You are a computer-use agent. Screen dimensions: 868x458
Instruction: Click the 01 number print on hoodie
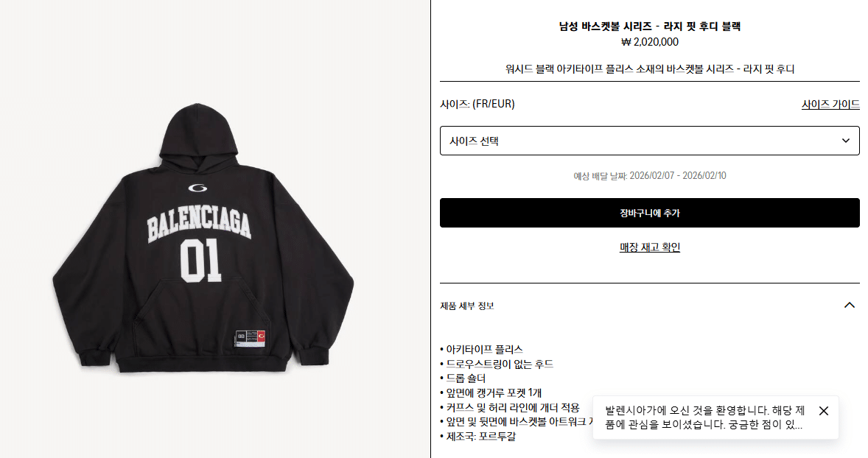click(x=200, y=261)
